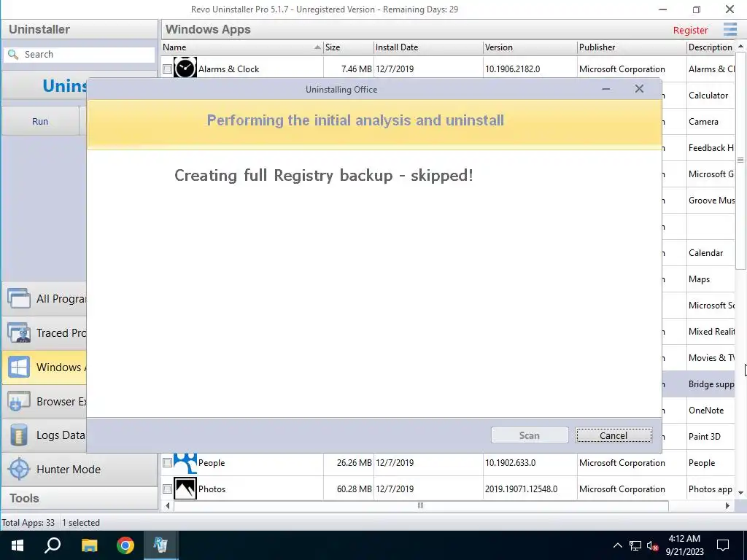Image resolution: width=747 pixels, height=560 pixels.
Task: Click scroll down arrow of the app list
Action: pyautogui.click(x=741, y=493)
